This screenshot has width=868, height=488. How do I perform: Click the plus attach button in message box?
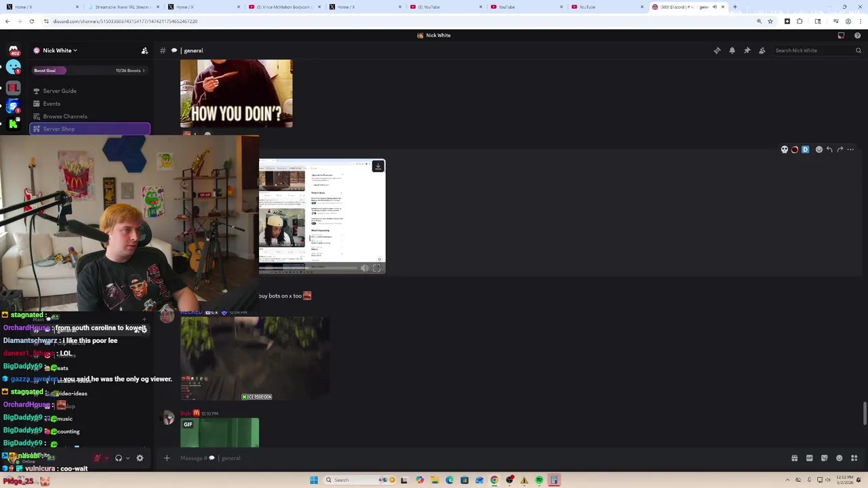pyautogui.click(x=167, y=458)
